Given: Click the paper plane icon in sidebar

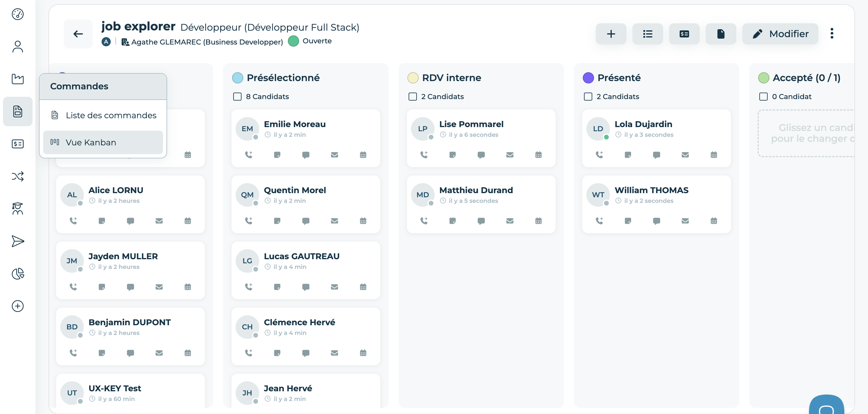Looking at the screenshot, I should pyautogui.click(x=17, y=241).
